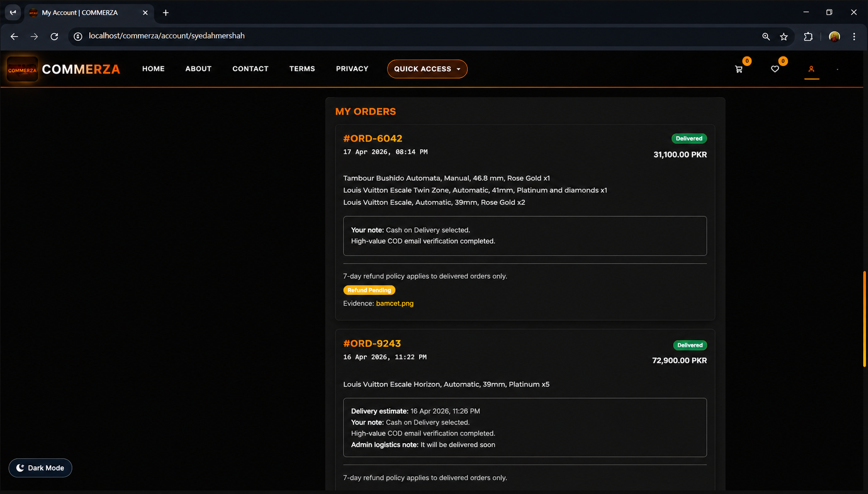View site information icon in address bar
Image resolution: width=868 pixels, height=494 pixels.
click(78, 36)
